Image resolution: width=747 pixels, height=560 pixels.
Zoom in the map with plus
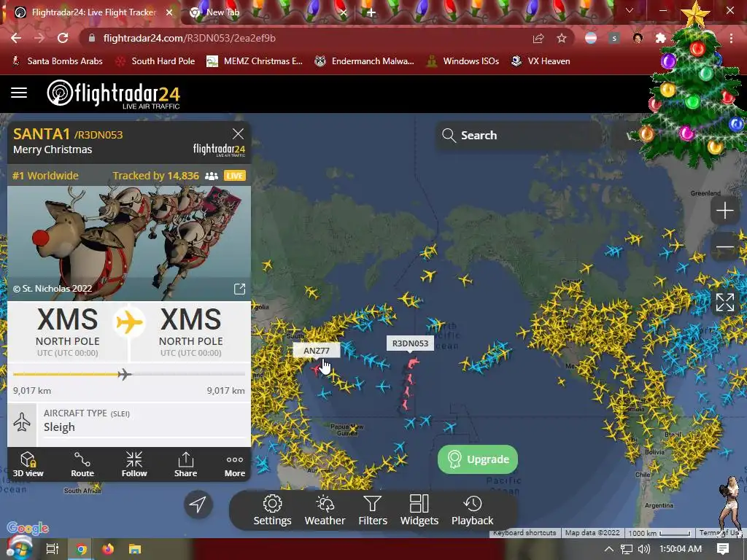point(724,210)
